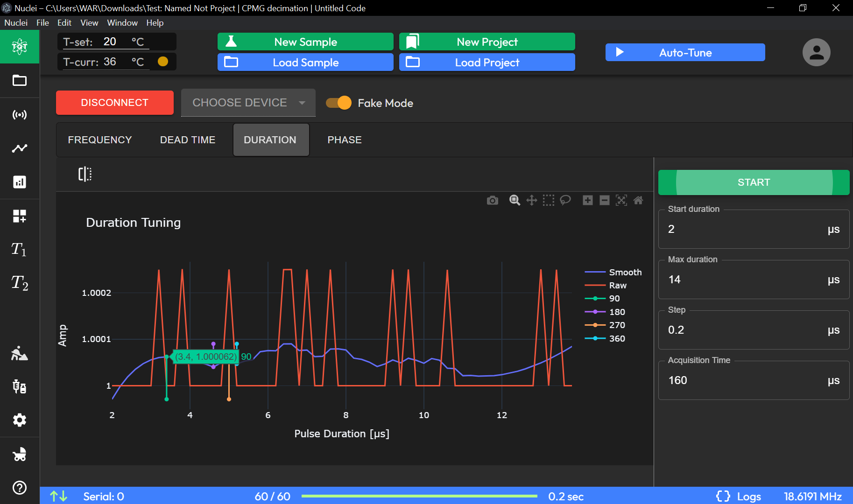The width and height of the screenshot is (853, 504).
Task: Click New Project button
Action: coord(487,42)
